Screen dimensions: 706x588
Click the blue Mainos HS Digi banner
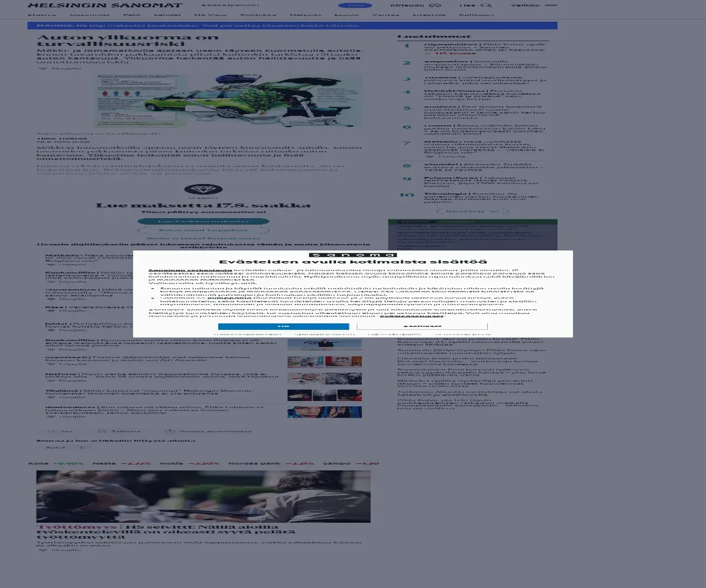coord(292,25)
